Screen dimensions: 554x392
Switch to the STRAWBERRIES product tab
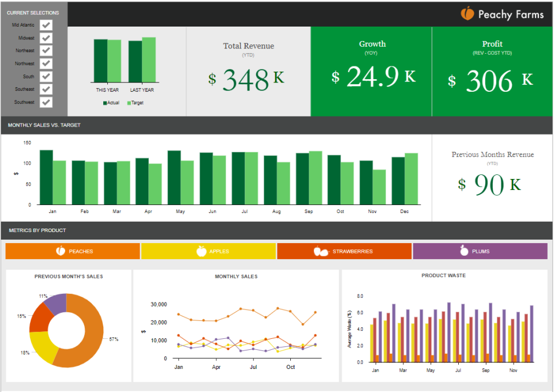345,251
